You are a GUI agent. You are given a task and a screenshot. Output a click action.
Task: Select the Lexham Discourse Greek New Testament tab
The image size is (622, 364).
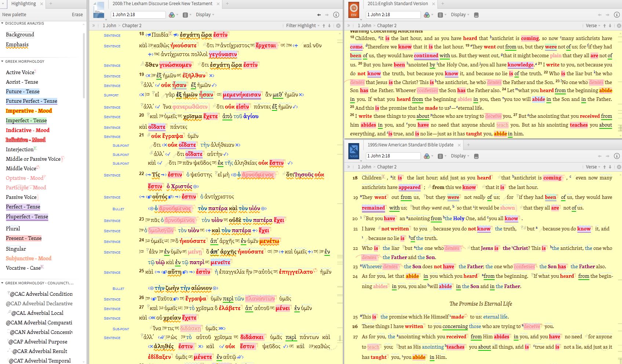[162, 4]
